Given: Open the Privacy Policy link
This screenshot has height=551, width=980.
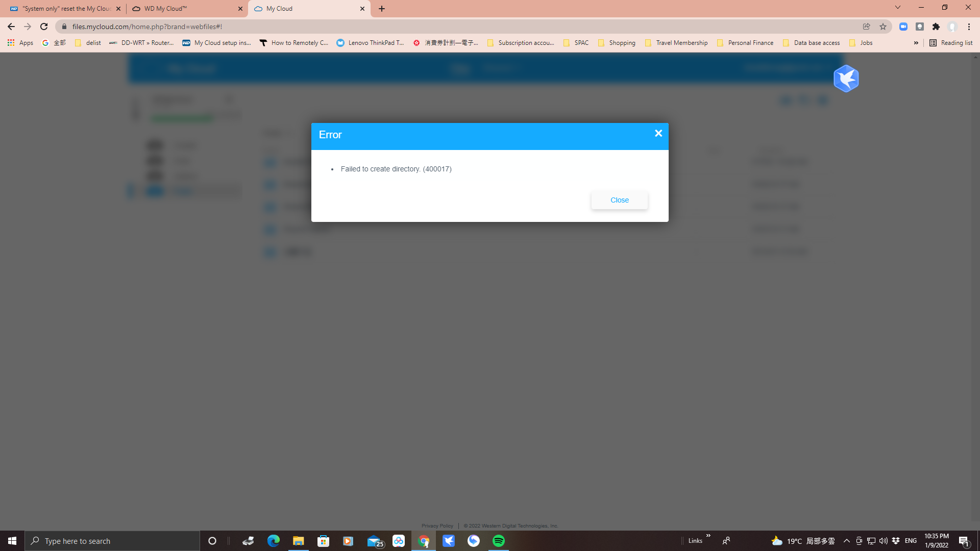Looking at the screenshot, I should click(x=437, y=525).
